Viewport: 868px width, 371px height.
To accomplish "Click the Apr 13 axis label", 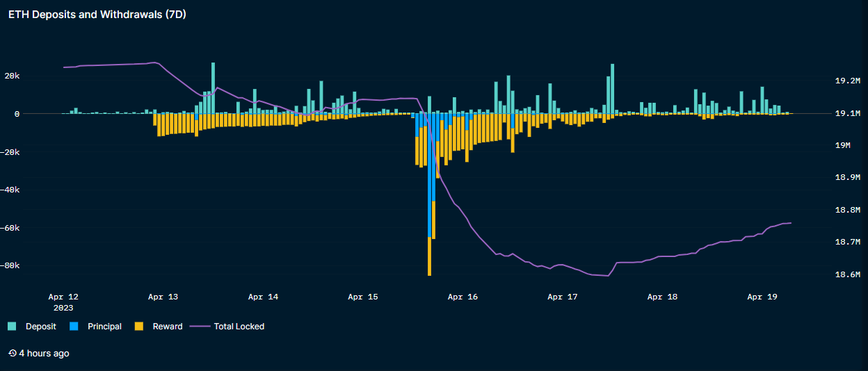I will click(x=163, y=297).
